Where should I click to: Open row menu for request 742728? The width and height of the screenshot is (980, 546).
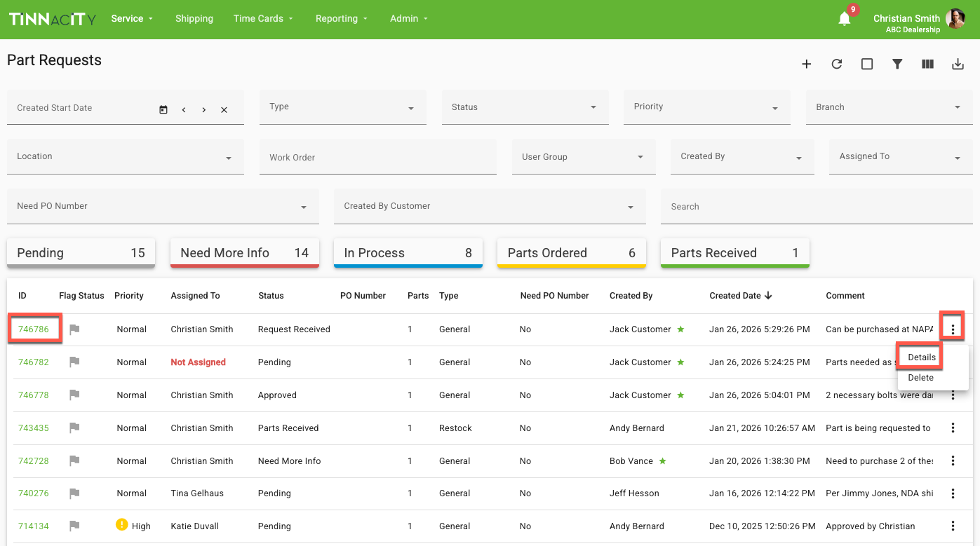click(953, 460)
